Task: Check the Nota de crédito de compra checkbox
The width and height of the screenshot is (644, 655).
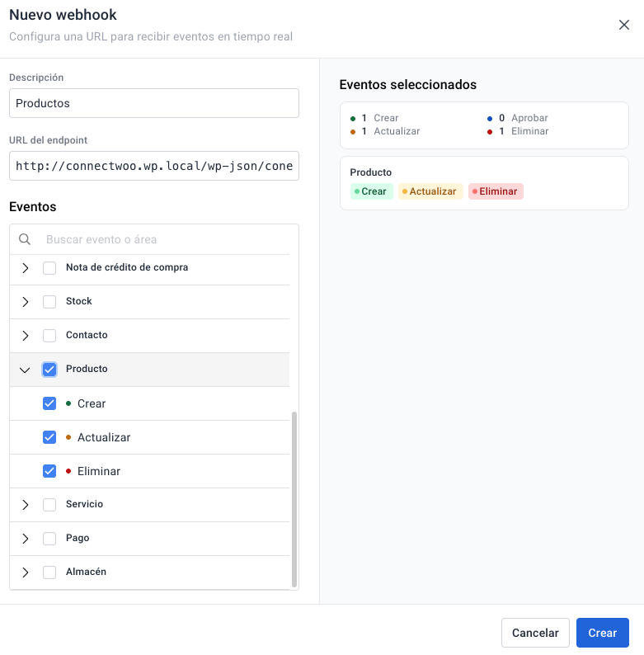Action: (49, 268)
